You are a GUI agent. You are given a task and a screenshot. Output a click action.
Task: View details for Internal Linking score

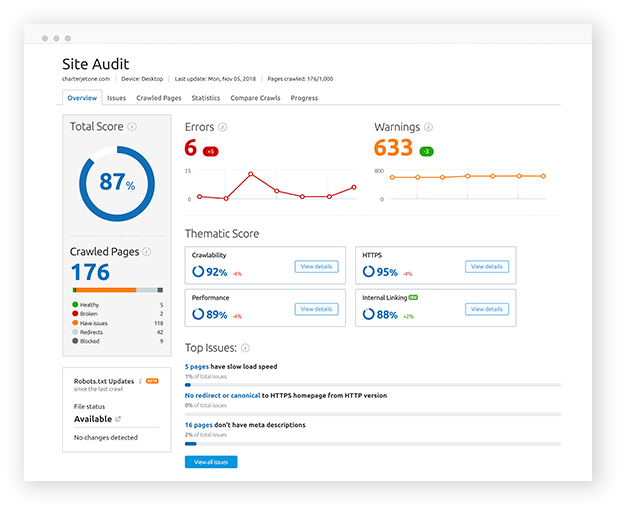coord(487,309)
